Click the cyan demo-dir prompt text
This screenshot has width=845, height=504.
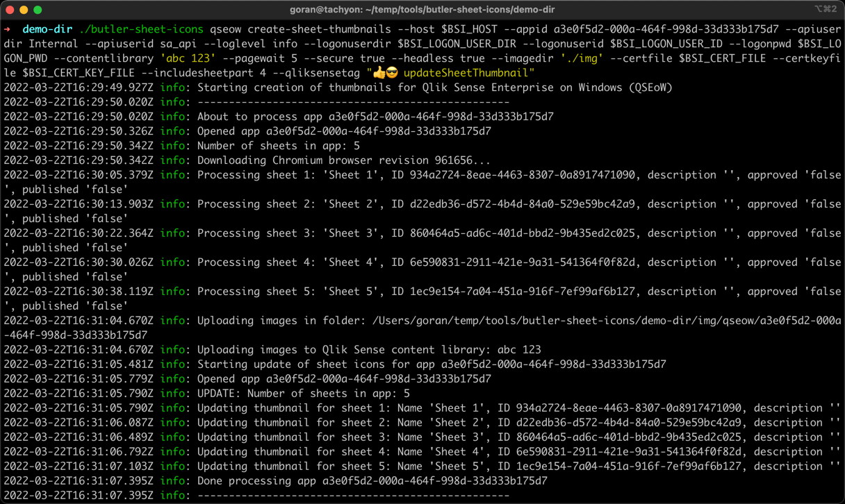[x=47, y=29]
